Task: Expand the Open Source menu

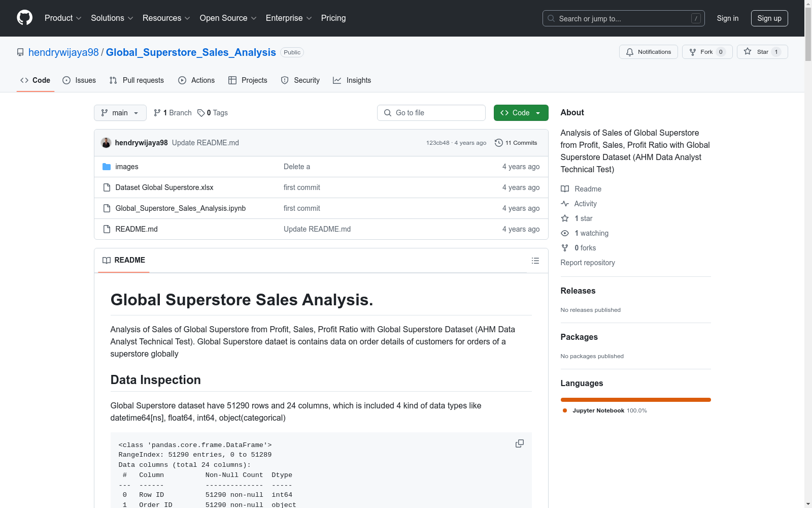Action: (228, 18)
